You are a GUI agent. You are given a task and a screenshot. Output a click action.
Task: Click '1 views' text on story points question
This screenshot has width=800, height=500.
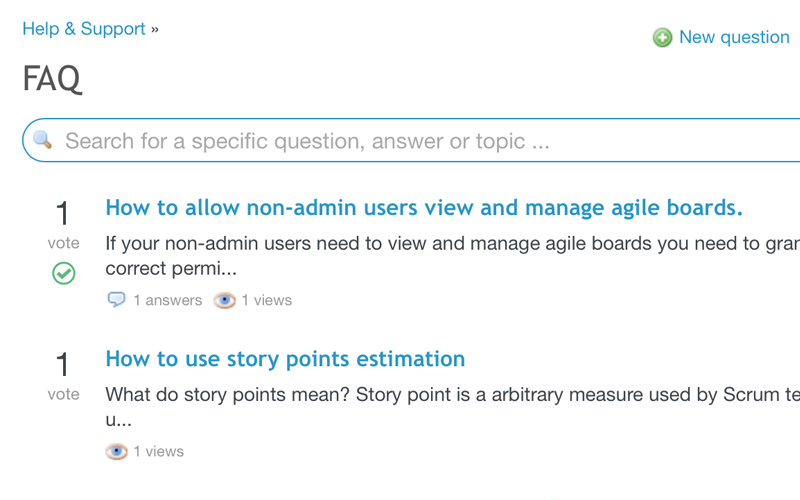(159, 451)
